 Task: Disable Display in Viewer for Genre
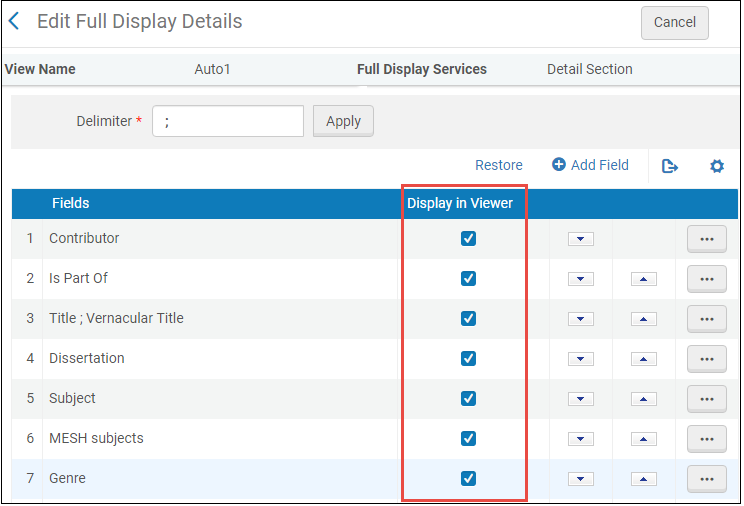[x=468, y=479]
